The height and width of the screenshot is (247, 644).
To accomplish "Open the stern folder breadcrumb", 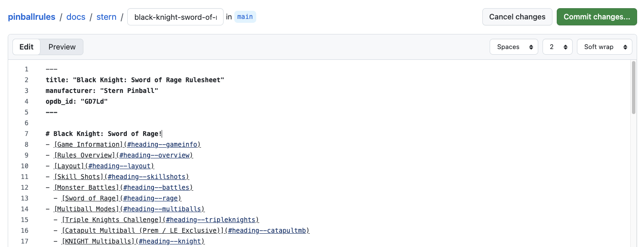I will 106,17.
